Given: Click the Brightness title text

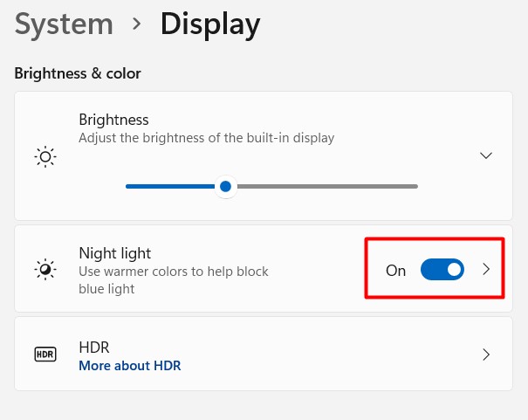Looking at the screenshot, I should (x=113, y=120).
